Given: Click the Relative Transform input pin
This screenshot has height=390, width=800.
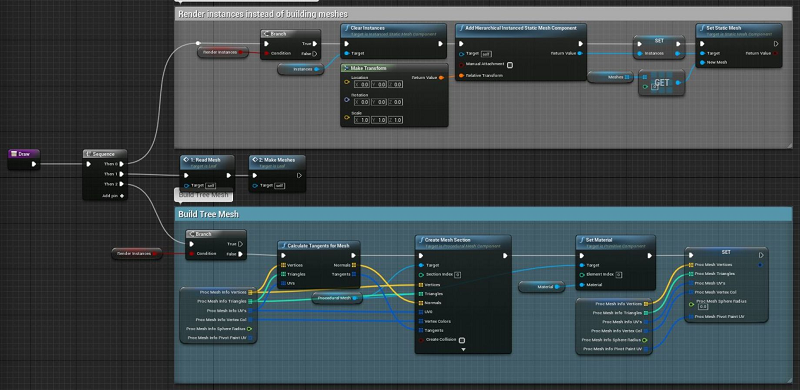Looking at the screenshot, I should pyautogui.click(x=461, y=76).
